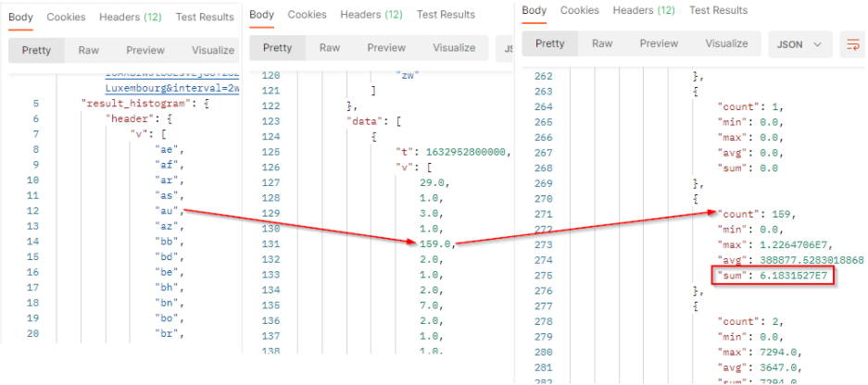868x385 pixels.
Task: Click the Luxembourg&interval link text
Action: tap(171, 85)
